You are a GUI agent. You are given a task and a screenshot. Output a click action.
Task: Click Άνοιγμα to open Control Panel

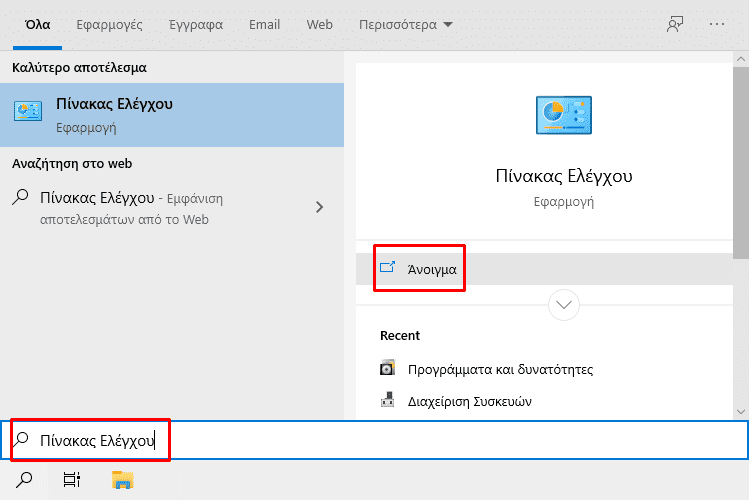tap(545, 269)
